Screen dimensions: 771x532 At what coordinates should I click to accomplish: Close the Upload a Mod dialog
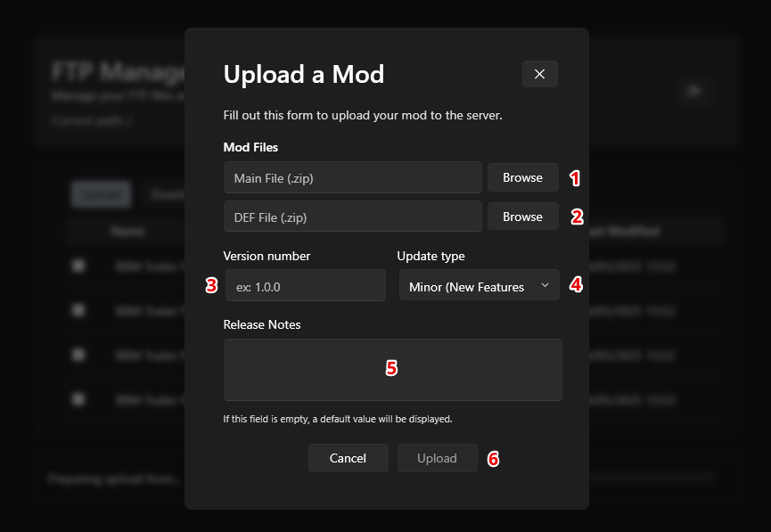click(x=539, y=74)
